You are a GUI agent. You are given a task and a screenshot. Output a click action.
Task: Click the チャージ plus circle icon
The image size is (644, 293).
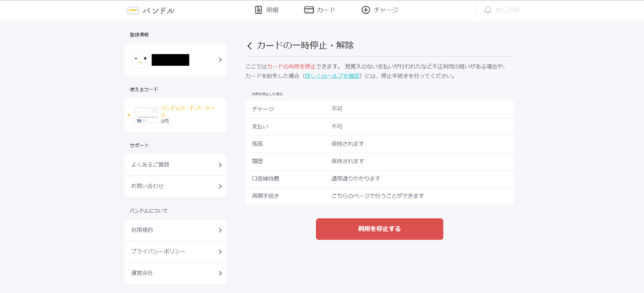click(x=366, y=10)
